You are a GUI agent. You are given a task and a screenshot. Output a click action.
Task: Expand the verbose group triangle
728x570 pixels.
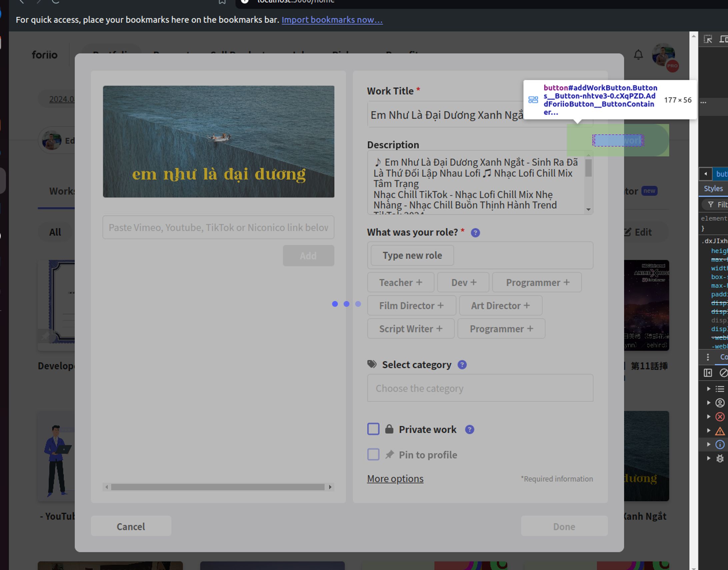coord(709,459)
